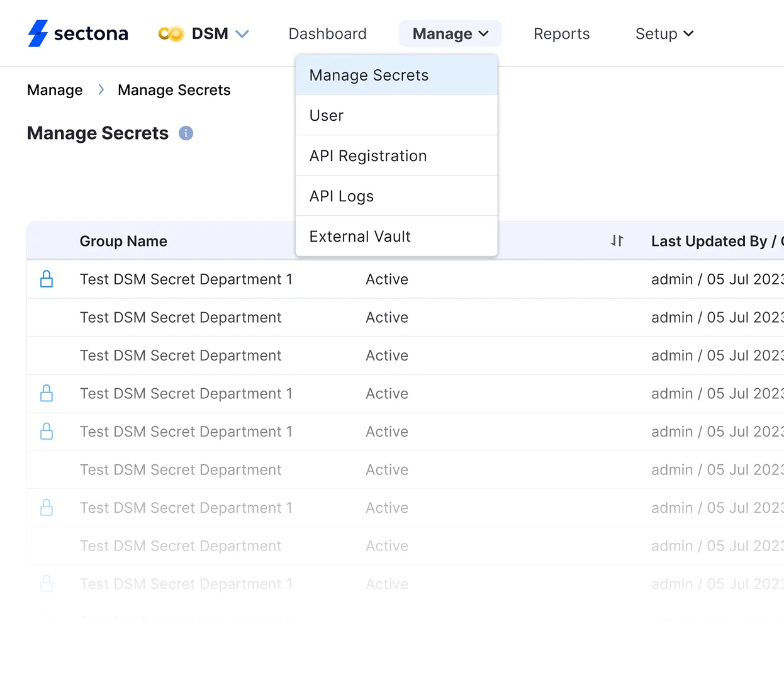Open API Registration from the menu
784x687 pixels.
click(x=368, y=156)
